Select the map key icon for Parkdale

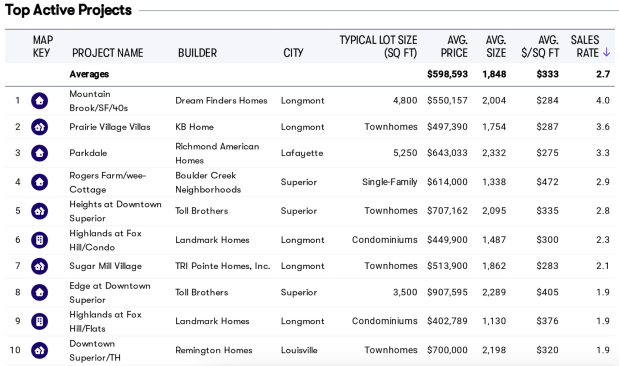tap(39, 153)
